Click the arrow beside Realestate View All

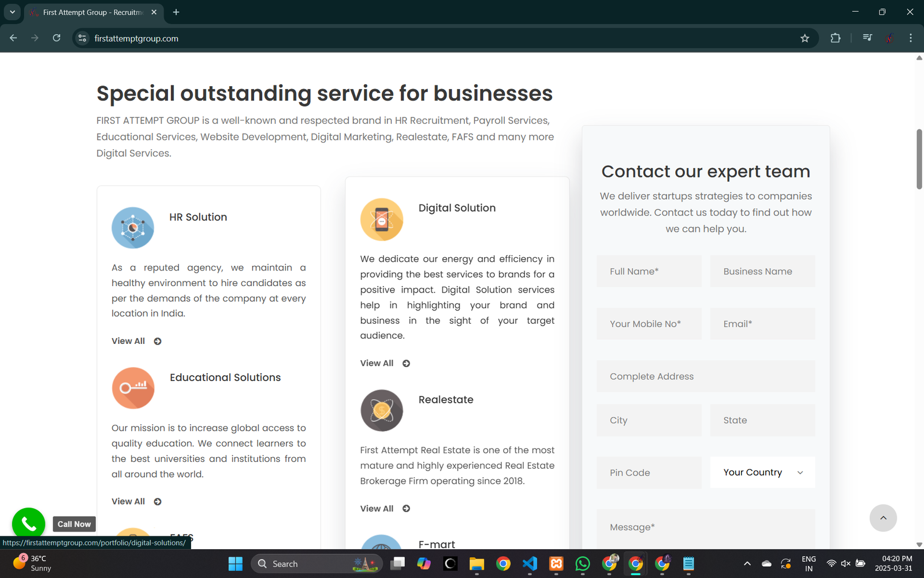pos(406,509)
